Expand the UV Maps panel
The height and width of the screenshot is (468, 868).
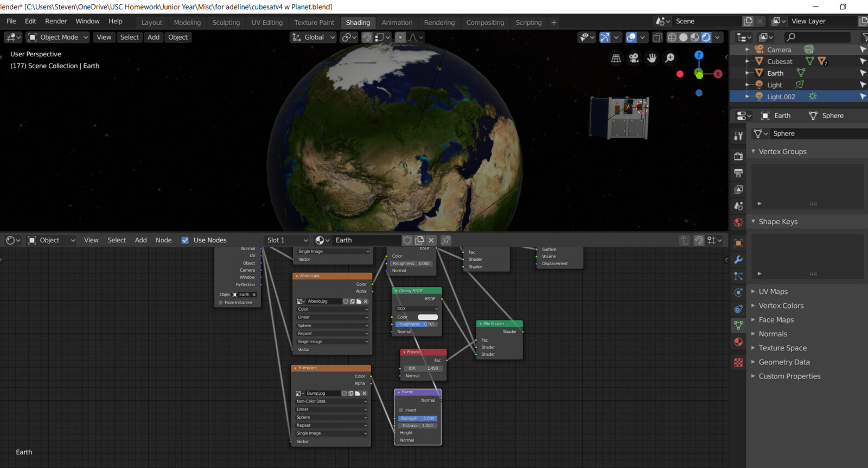pyautogui.click(x=773, y=291)
